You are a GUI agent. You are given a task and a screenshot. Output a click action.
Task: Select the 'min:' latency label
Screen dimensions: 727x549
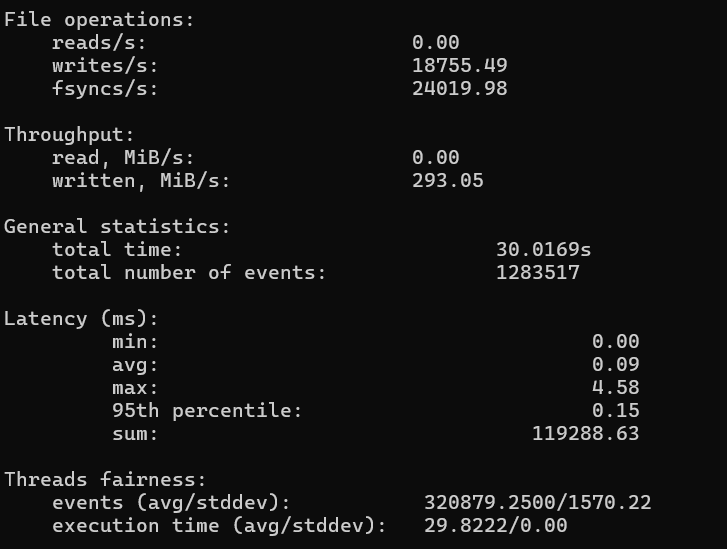(135, 342)
